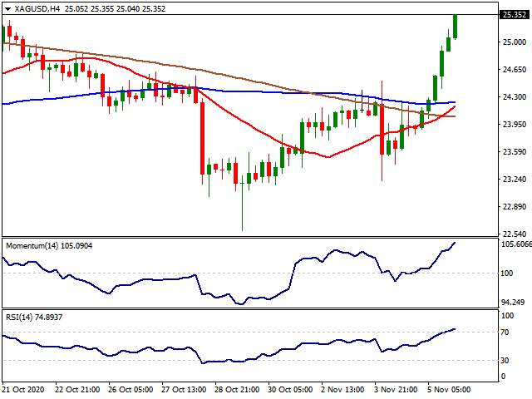Click the 27 Oct 13:00 time label

(184, 390)
